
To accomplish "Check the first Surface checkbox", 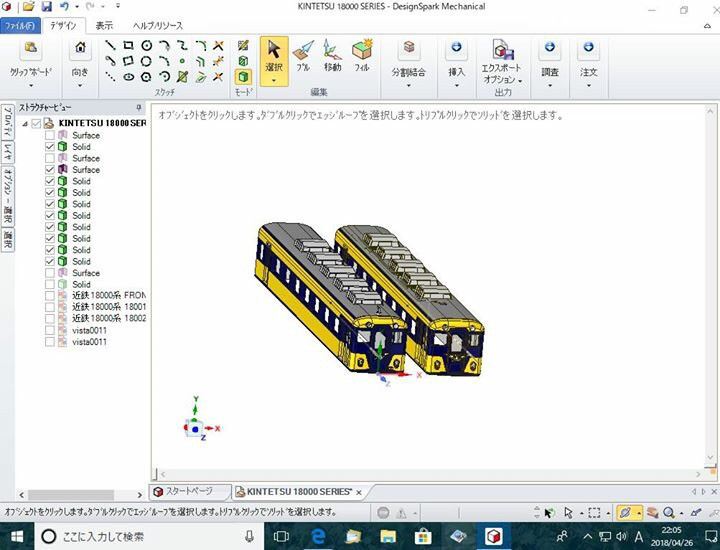I will click(50, 135).
